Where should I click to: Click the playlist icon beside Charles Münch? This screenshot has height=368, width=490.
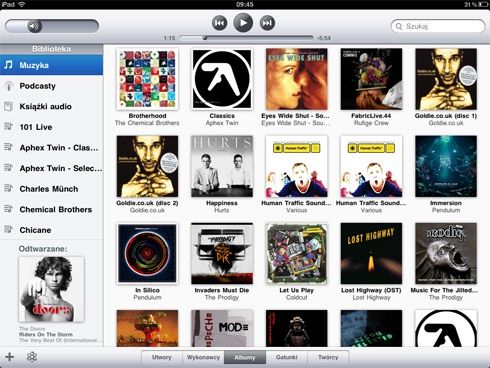click(8, 188)
